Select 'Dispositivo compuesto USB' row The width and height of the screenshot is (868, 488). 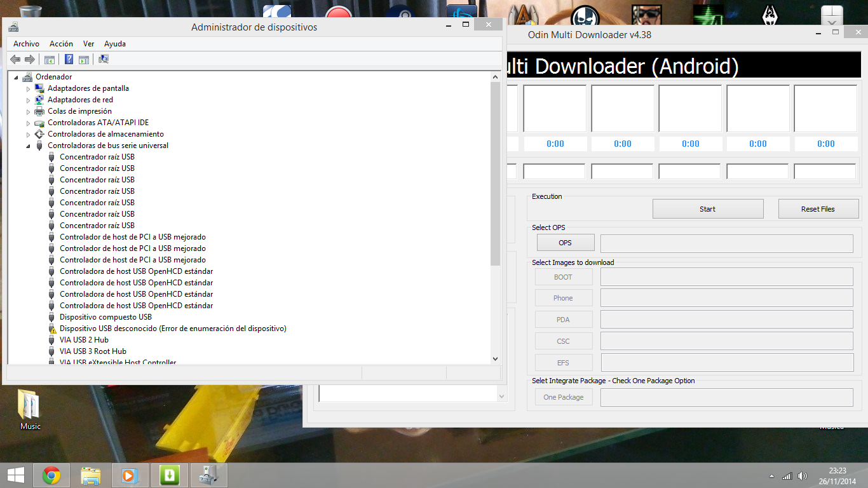(x=105, y=317)
